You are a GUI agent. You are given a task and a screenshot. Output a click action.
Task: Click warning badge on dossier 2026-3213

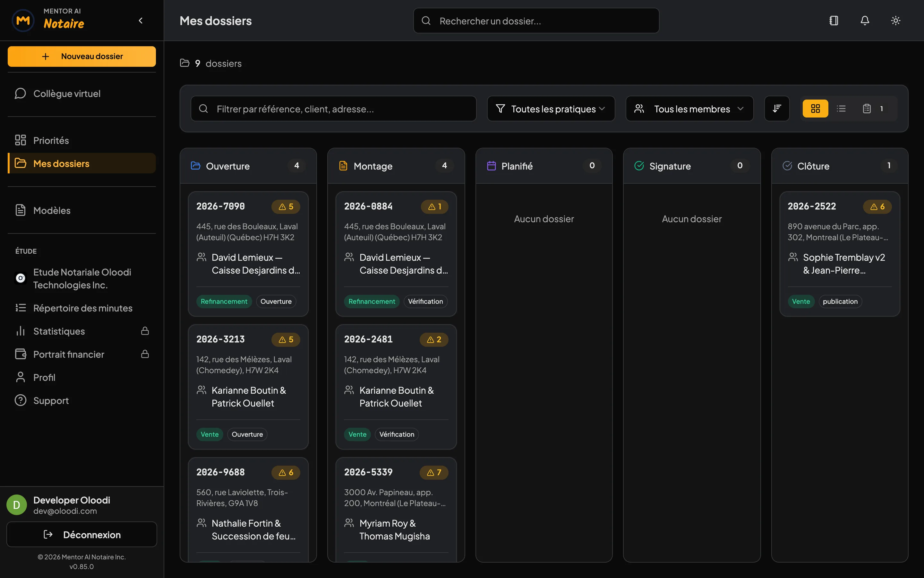[x=286, y=340]
